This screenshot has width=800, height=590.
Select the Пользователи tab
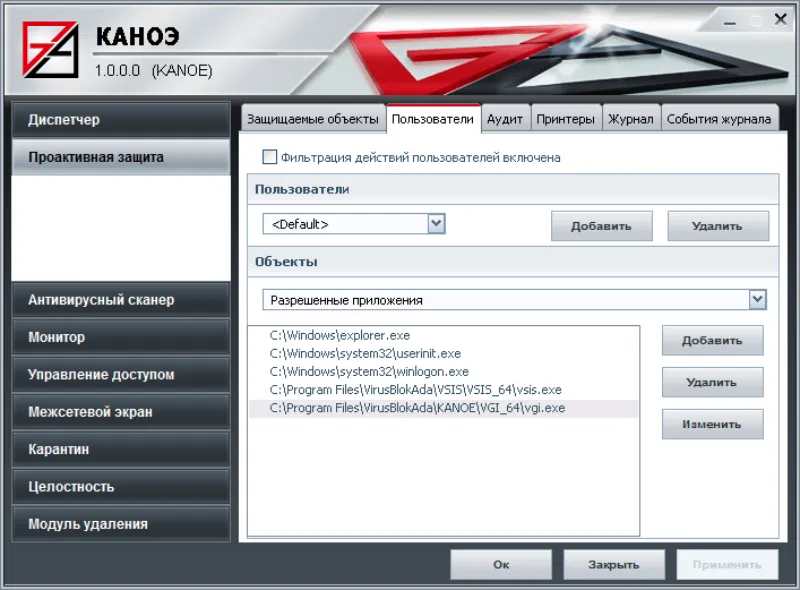point(433,119)
